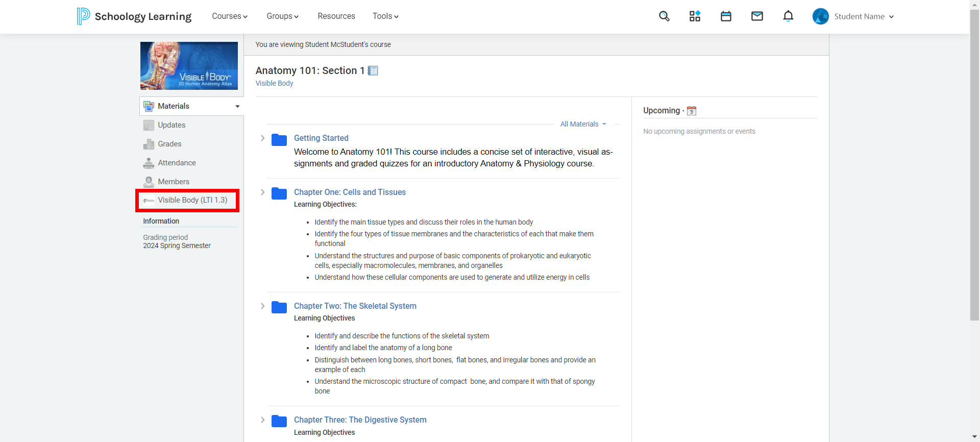Click the '2024 Spring Semester' grading period text
The image size is (980, 442).
point(177,245)
